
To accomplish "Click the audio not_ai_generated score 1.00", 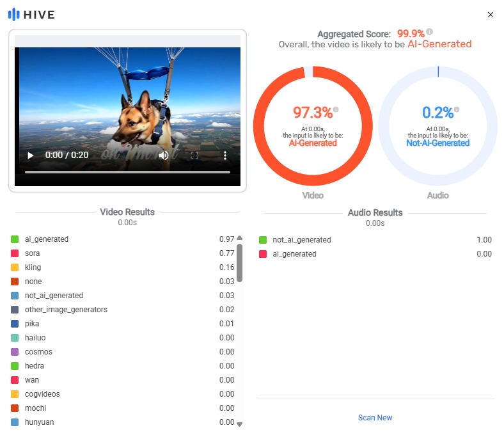I will tap(484, 240).
